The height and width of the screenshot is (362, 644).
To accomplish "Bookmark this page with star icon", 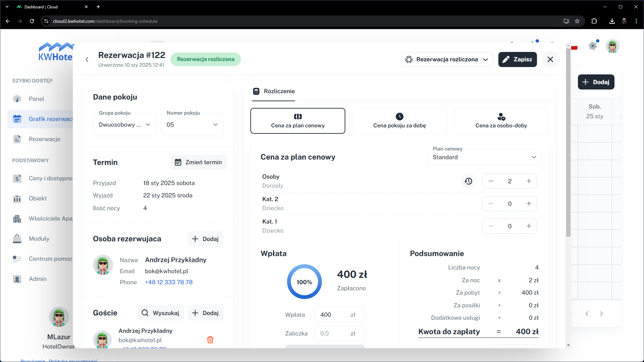I will (x=577, y=21).
